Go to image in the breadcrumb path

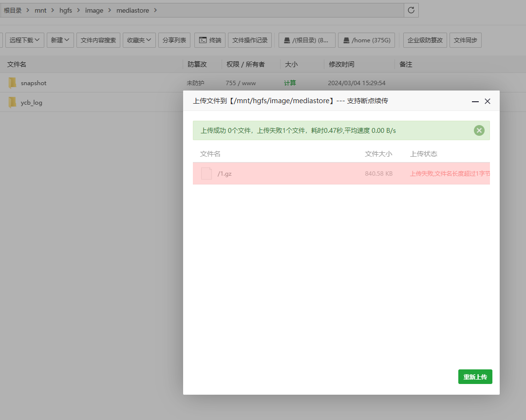pyautogui.click(x=94, y=10)
